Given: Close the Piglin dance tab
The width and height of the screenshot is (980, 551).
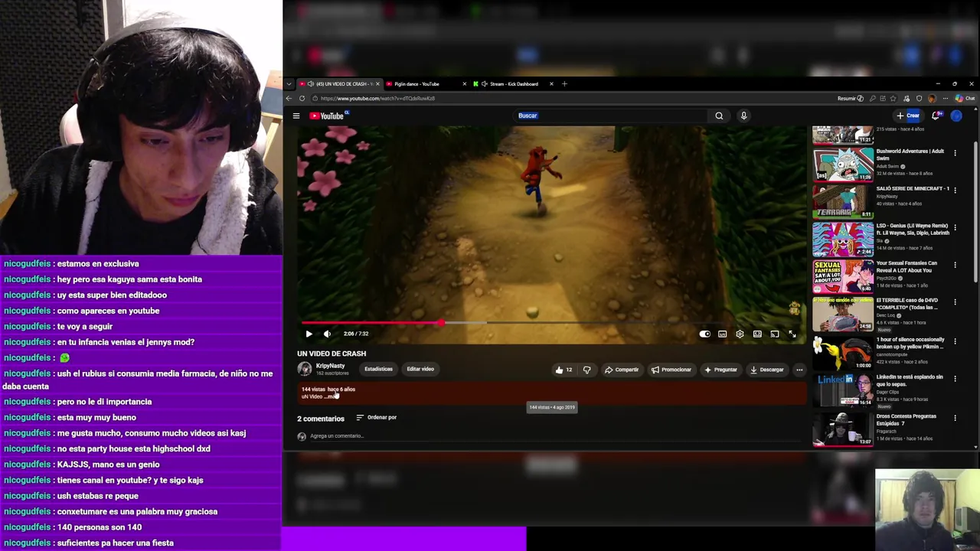Looking at the screenshot, I should pyautogui.click(x=464, y=83).
